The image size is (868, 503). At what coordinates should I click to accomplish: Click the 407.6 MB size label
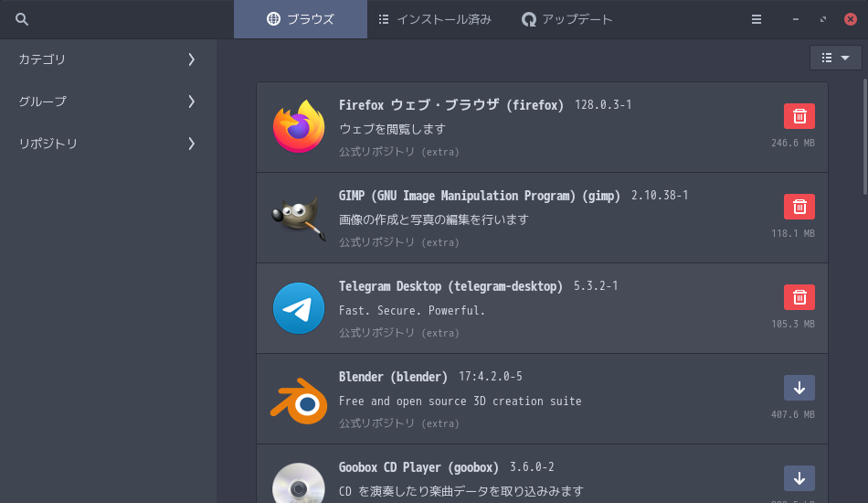pos(793,414)
